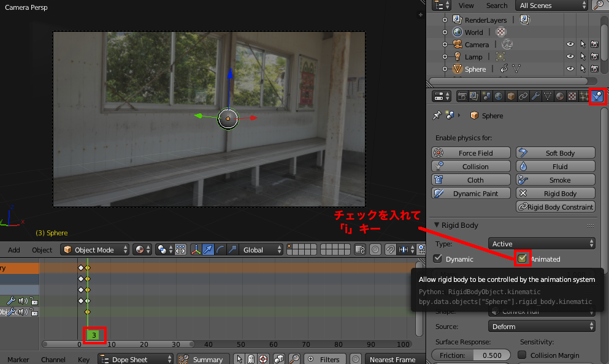Image resolution: width=609 pixels, height=364 pixels.
Task: Open the pivot point dropdown
Action: tap(164, 249)
